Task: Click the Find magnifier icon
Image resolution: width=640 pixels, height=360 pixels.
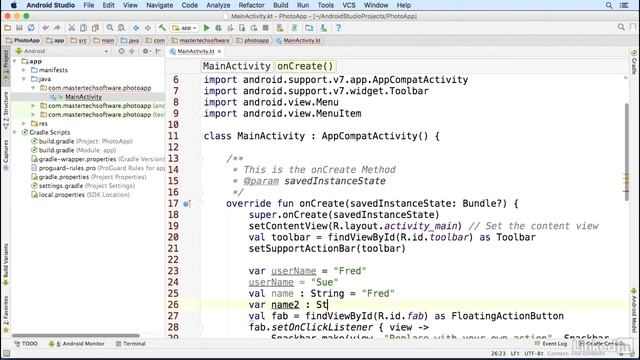Action: tap(110, 28)
